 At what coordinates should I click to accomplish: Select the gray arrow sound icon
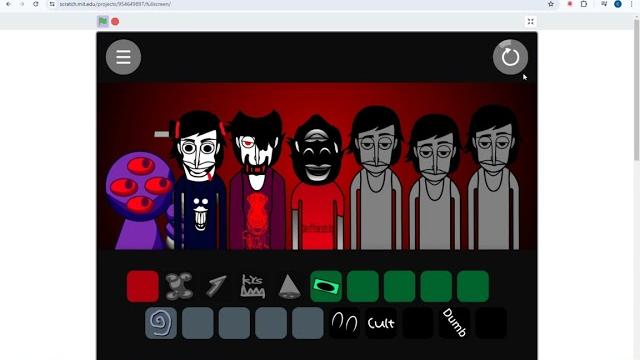click(x=216, y=286)
